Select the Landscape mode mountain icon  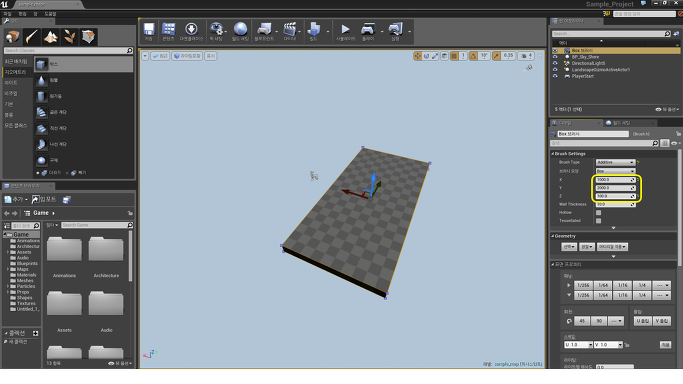51,37
